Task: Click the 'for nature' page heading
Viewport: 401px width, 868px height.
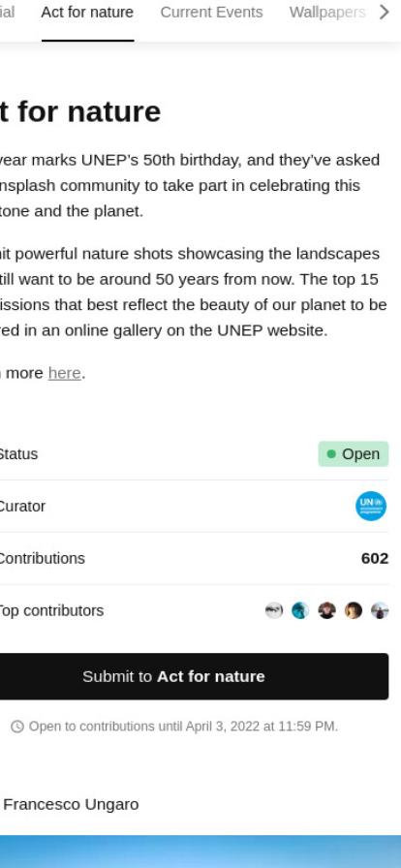Action: coord(80,111)
